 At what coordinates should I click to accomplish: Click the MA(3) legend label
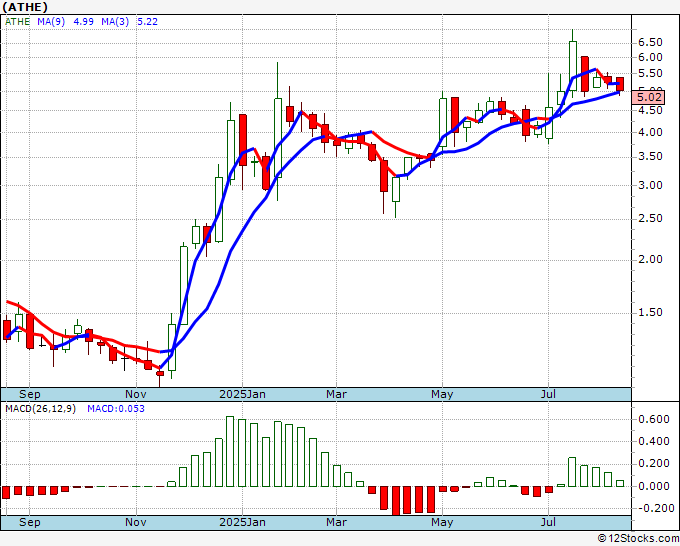pos(115,22)
